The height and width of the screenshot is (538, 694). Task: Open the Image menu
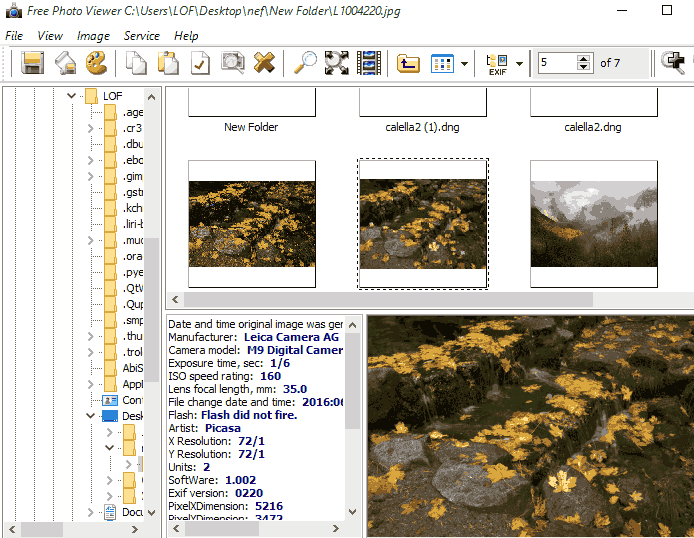pyautogui.click(x=93, y=36)
